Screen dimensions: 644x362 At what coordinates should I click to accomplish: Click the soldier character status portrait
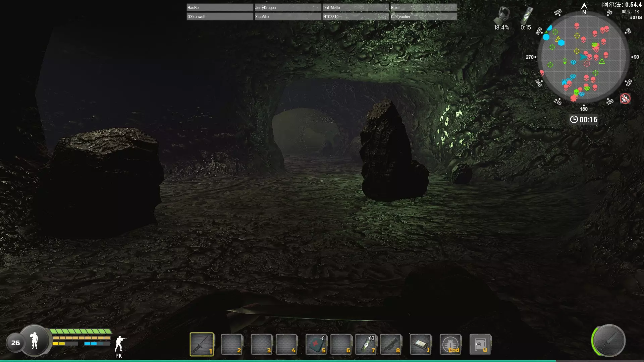coord(35,341)
